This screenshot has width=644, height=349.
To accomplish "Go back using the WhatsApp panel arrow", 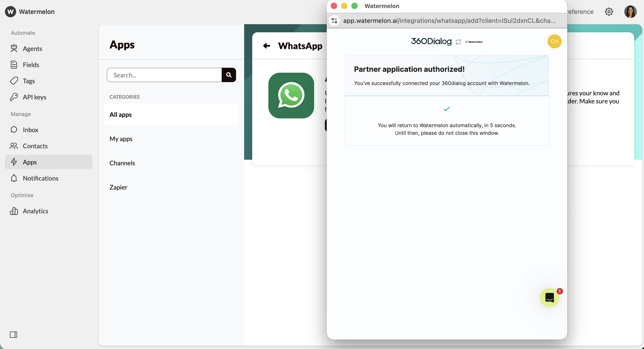I will point(267,46).
